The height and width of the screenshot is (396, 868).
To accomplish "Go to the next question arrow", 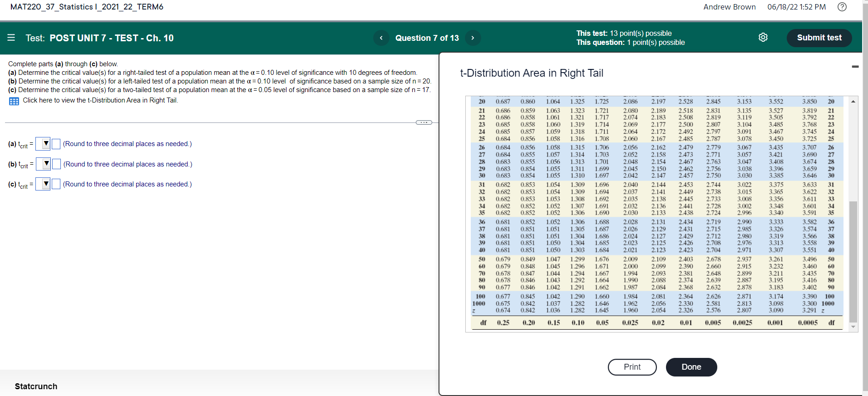I will [x=473, y=38].
